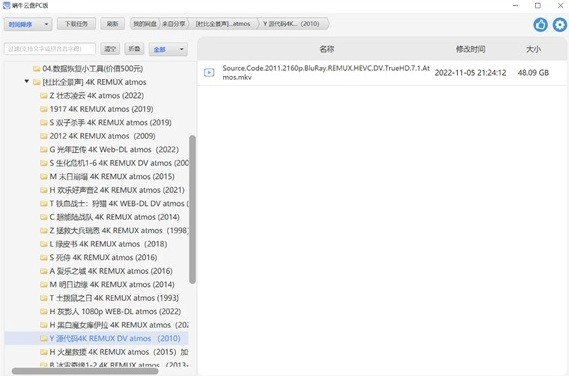Click the tree horizontal scrollbar thumb

tap(85, 371)
